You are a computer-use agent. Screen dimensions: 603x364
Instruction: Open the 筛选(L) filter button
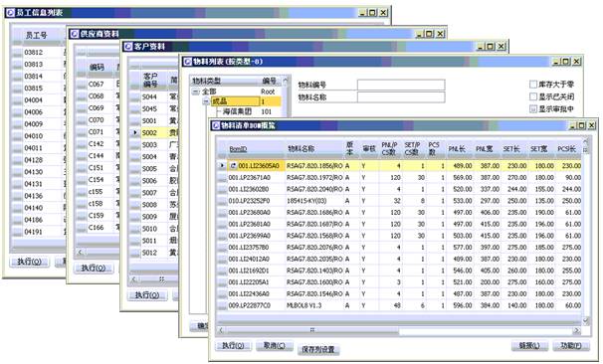point(529,345)
